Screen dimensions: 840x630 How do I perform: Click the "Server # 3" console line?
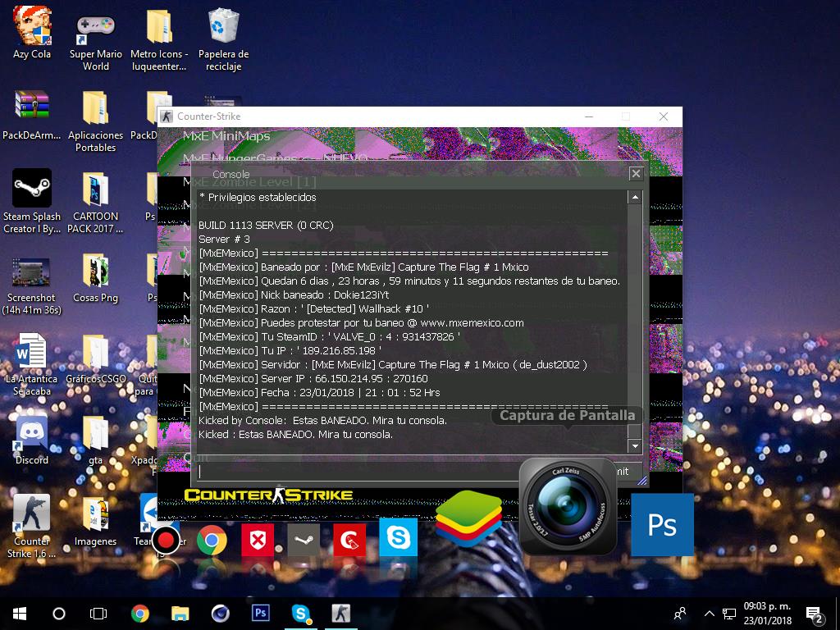[224, 239]
